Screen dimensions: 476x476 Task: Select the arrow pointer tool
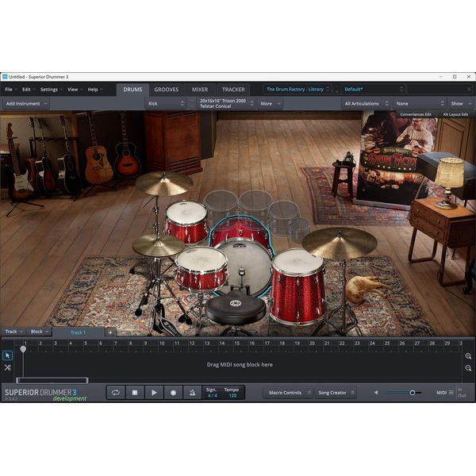point(8,355)
